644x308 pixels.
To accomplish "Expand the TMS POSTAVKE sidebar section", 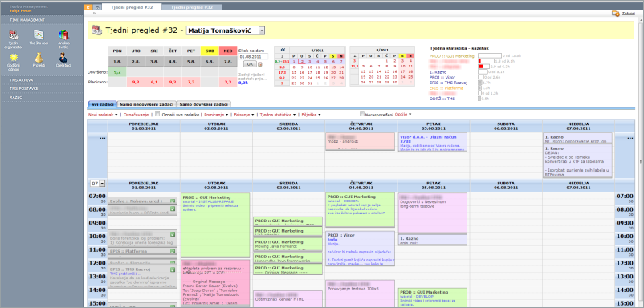I will (x=41, y=88).
